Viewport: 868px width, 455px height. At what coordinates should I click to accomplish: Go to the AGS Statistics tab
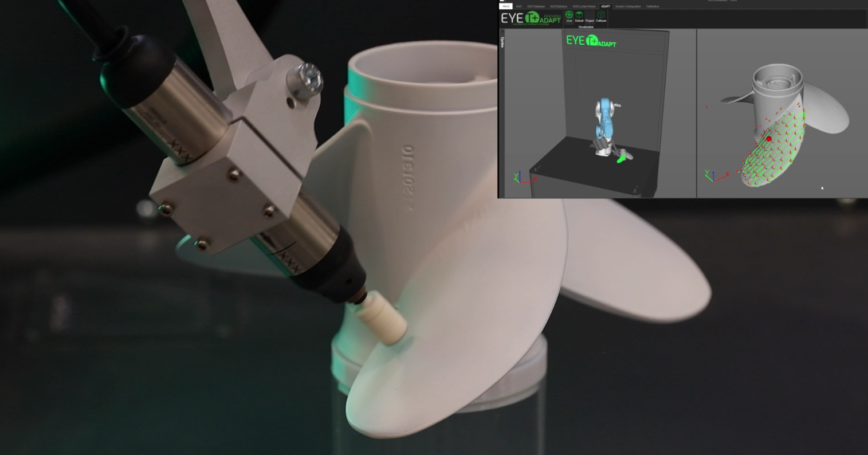pyautogui.click(x=558, y=6)
